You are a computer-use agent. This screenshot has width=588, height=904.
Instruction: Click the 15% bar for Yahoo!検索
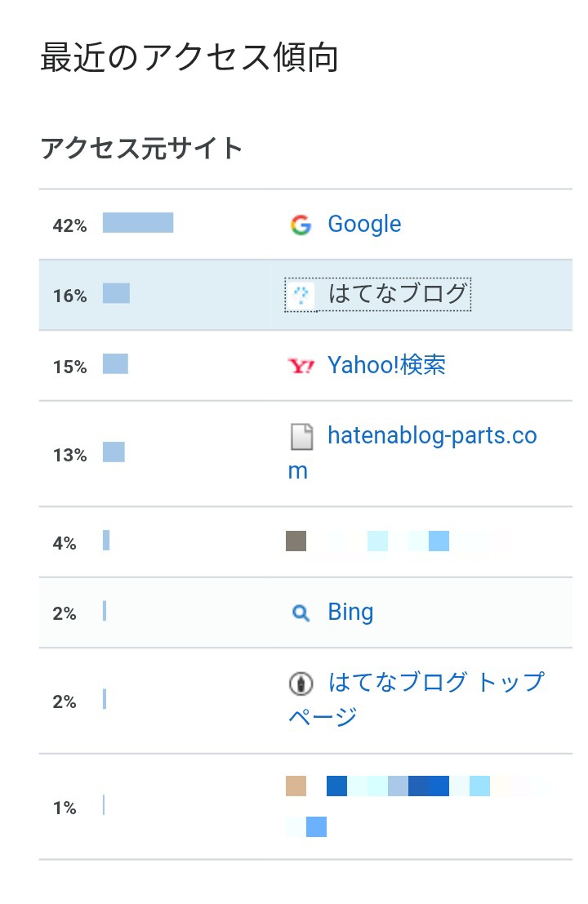tap(115, 364)
